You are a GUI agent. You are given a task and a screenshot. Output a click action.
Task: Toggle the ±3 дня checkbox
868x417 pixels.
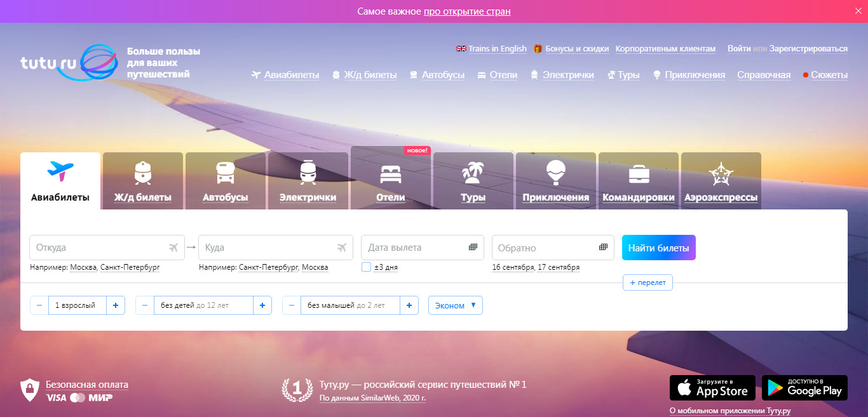[x=366, y=267]
